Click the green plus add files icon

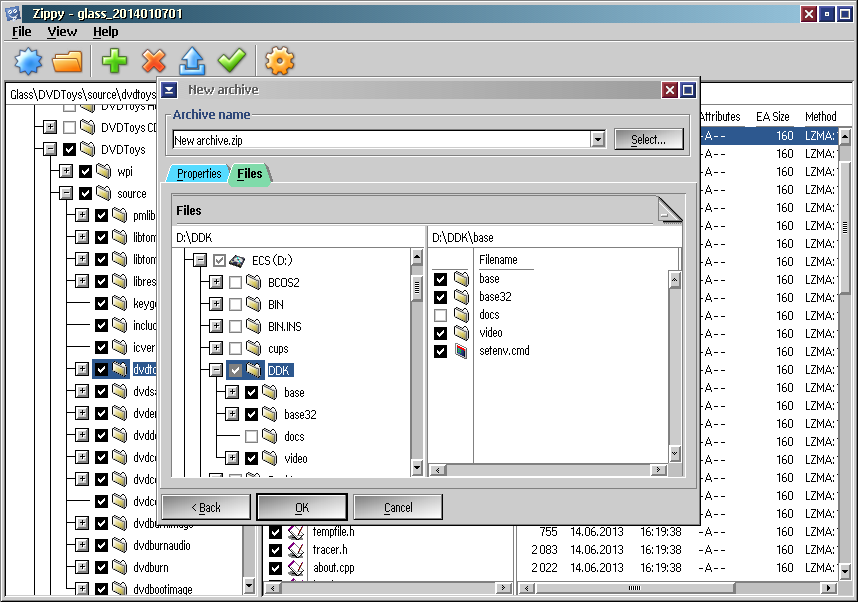[x=115, y=61]
